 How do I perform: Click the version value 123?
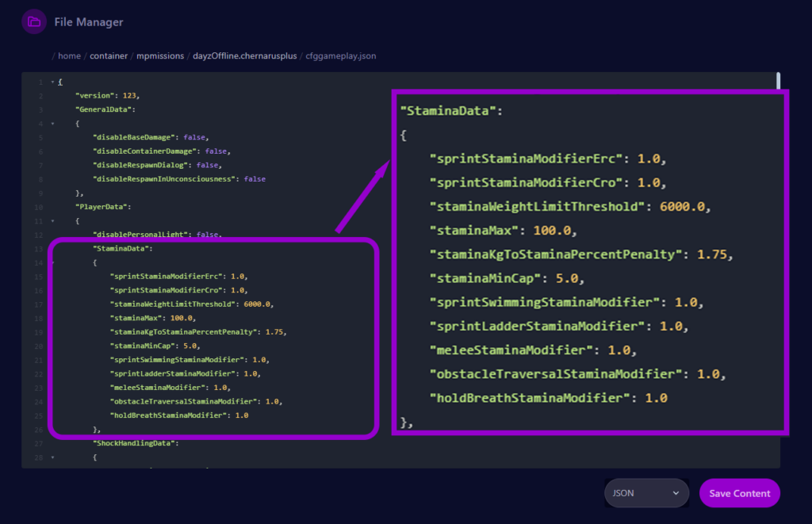click(130, 96)
